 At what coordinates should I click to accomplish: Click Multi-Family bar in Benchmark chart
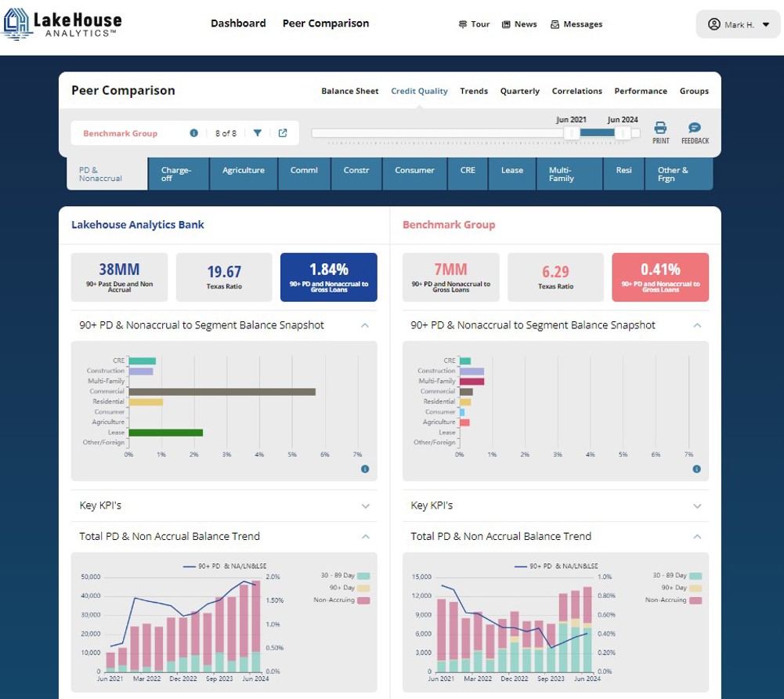click(x=471, y=382)
